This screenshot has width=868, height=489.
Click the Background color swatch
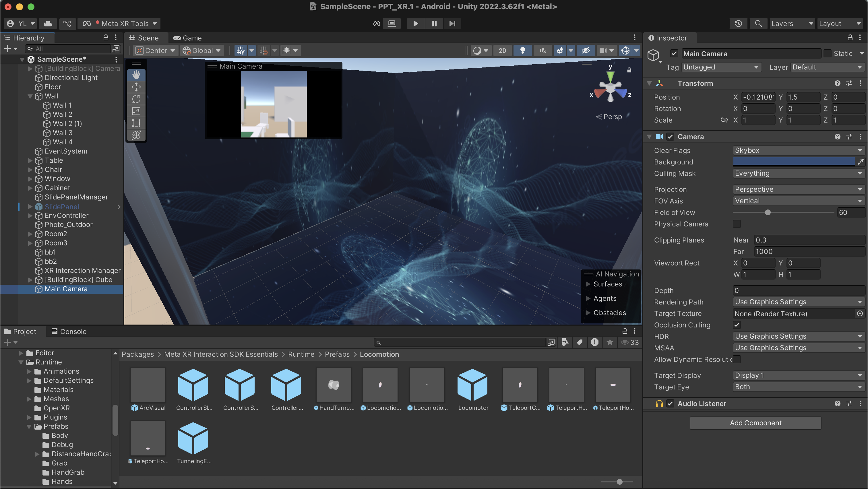click(793, 162)
